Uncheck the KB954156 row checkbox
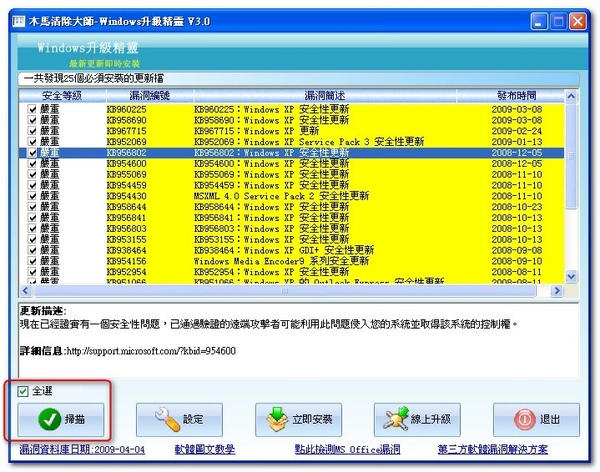Screen dimensions: 600x472 [x=33, y=261]
